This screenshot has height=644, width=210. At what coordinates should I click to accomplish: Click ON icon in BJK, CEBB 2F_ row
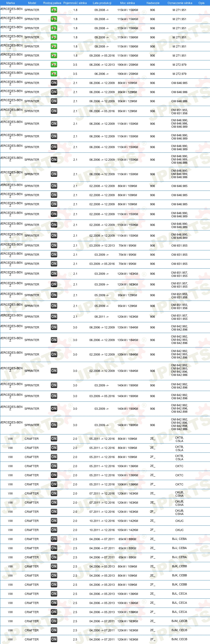54,585
